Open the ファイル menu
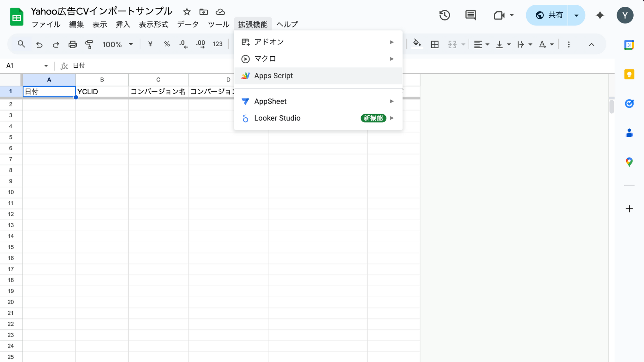The width and height of the screenshot is (644, 362). (x=46, y=24)
